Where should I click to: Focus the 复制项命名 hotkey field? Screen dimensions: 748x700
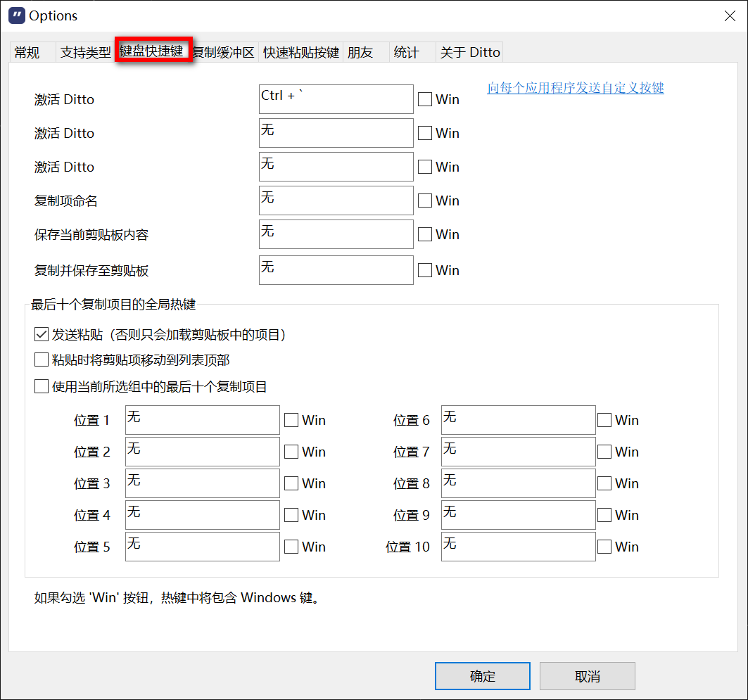[336, 201]
